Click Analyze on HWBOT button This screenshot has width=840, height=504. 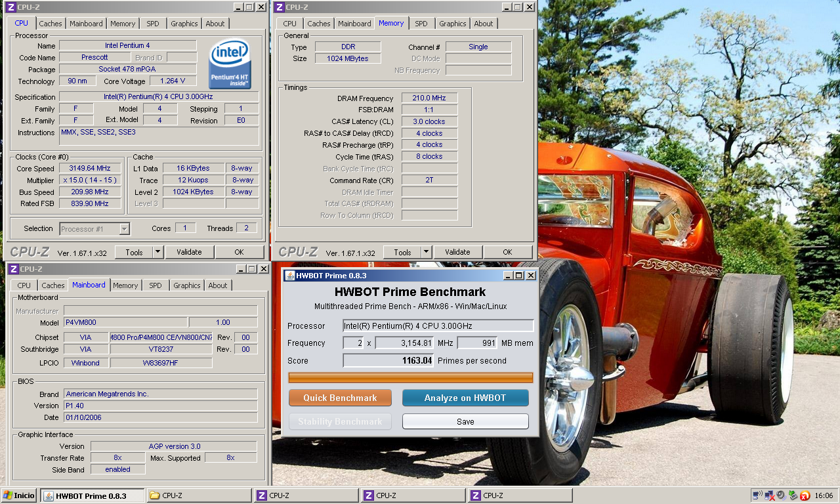coord(465,398)
